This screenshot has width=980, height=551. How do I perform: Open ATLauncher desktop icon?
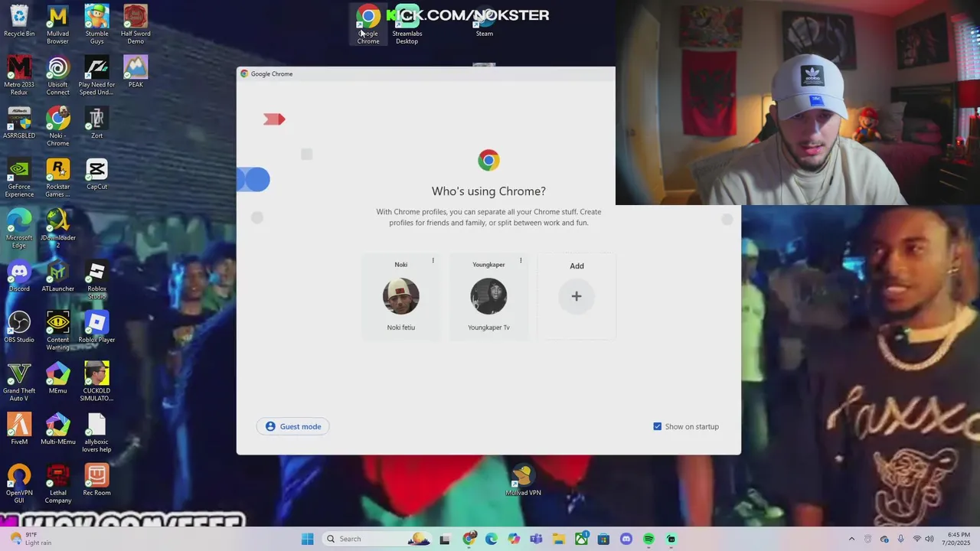pyautogui.click(x=57, y=276)
